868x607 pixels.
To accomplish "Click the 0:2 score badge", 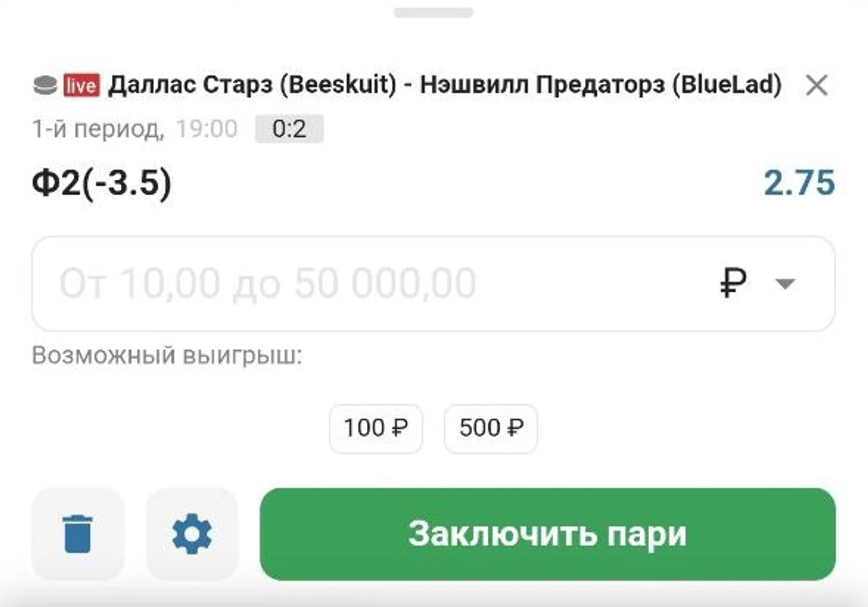I will 290,129.
